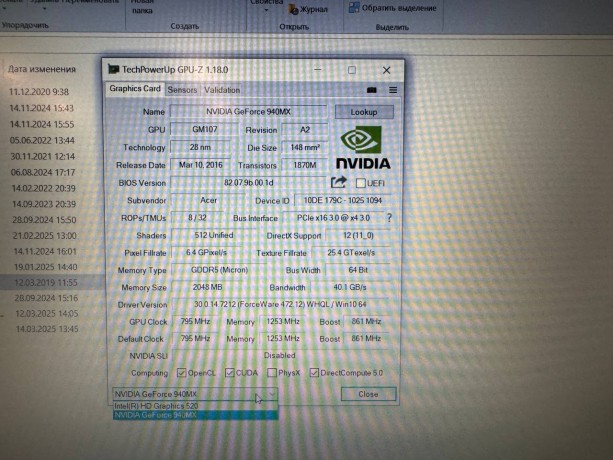Toggle the PhysX checkbox
The width and height of the screenshot is (613, 460).
pyautogui.click(x=273, y=372)
